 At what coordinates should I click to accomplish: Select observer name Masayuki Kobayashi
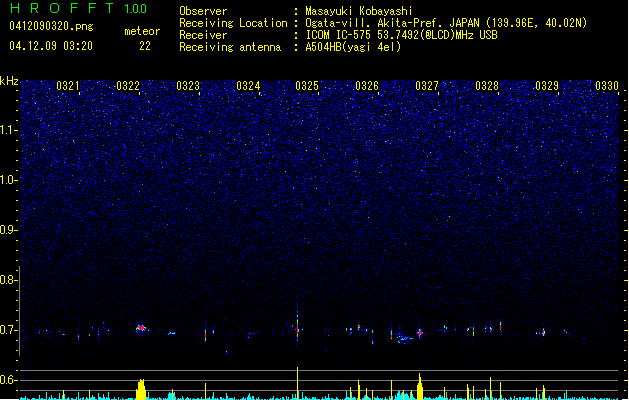point(359,11)
